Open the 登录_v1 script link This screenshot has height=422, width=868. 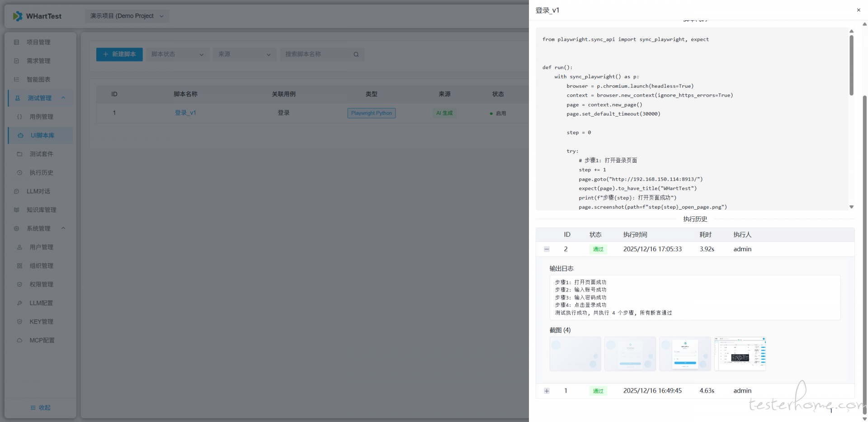pos(185,113)
